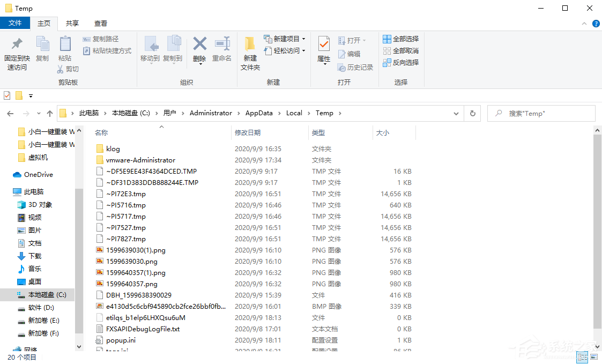Navigate to parent folder using up arrow icon
This screenshot has height=364, width=602.
pyautogui.click(x=50, y=113)
